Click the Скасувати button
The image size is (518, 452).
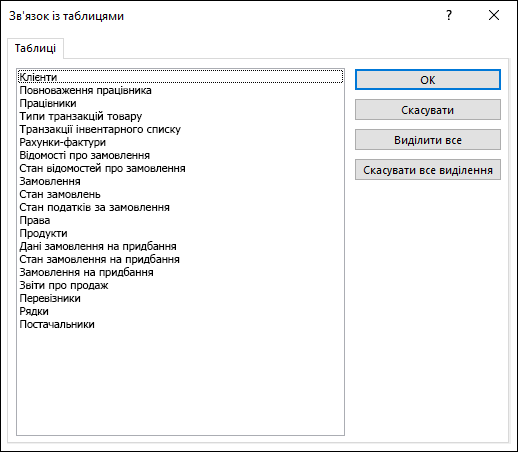point(428,110)
